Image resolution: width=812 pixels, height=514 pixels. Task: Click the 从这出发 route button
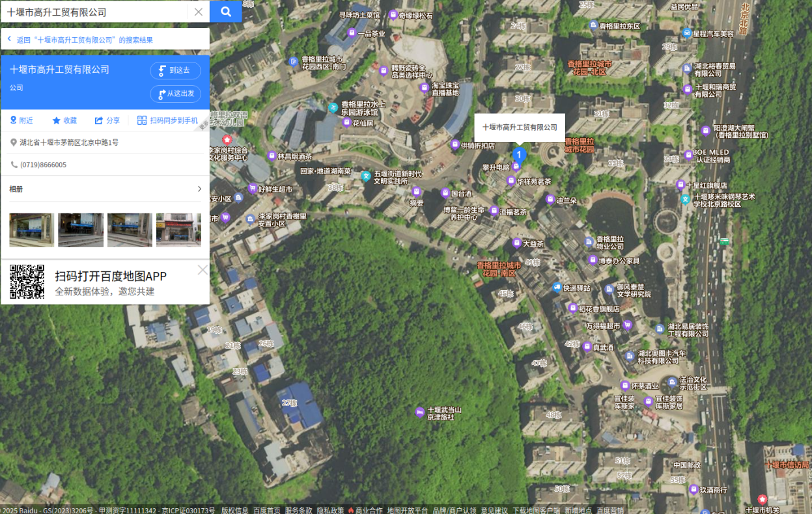(175, 94)
